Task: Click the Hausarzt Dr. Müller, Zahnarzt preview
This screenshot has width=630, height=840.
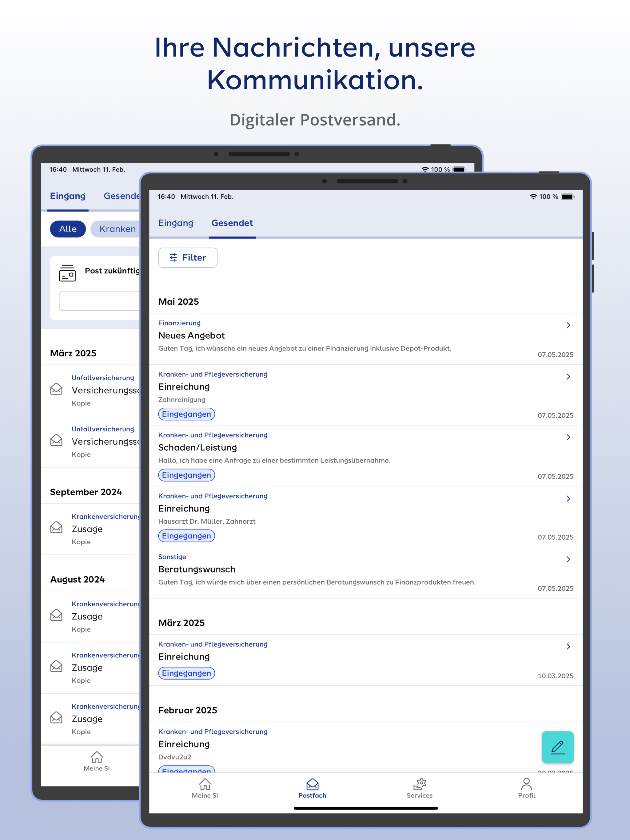Action: pyautogui.click(x=207, y=521)
